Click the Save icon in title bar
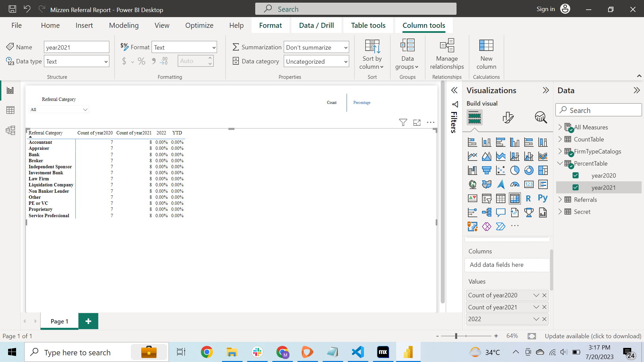644x362 pixels. pyautogui.click(x=12, y=9)
